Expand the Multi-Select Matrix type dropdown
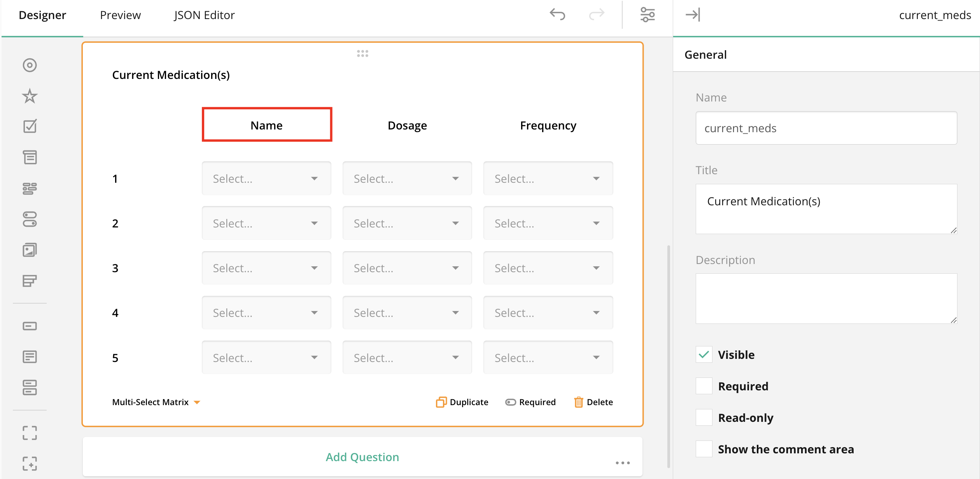The image size is (980, 479). tap(156, 402)
